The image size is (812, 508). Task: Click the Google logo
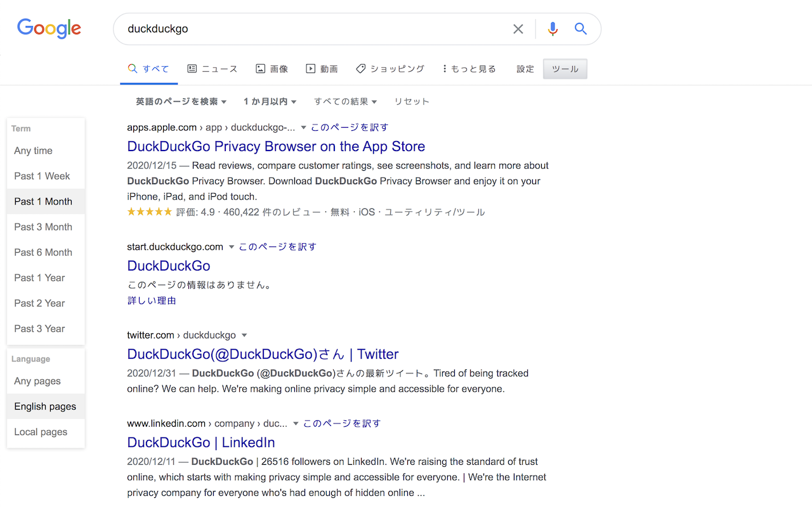[x=49, y=29]
